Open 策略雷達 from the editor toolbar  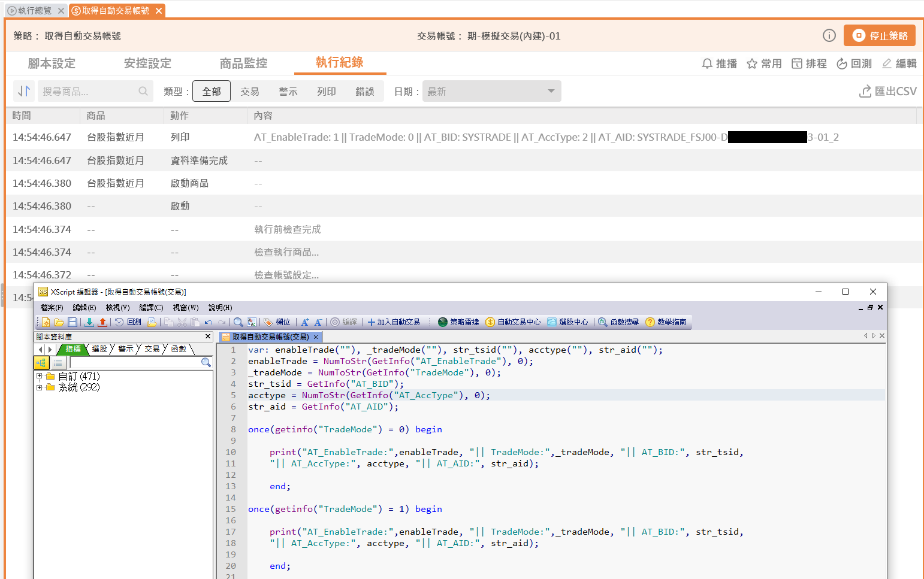pyautogui.click(x=458, y=322)
